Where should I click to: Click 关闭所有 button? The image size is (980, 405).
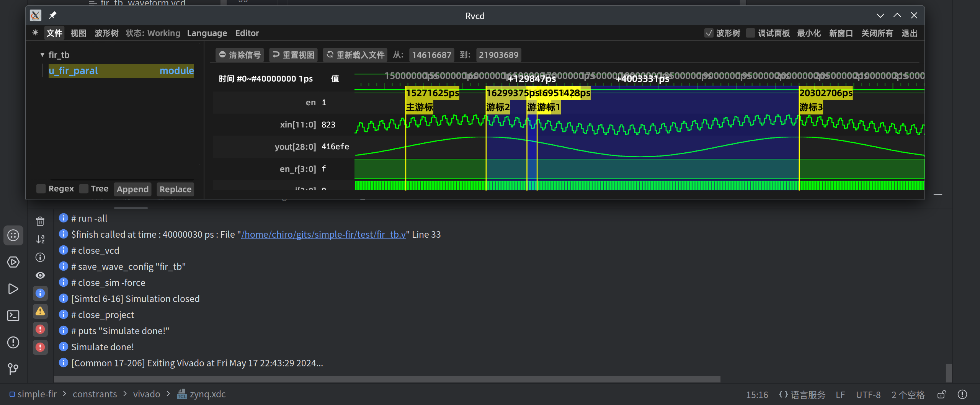(877, 33)
